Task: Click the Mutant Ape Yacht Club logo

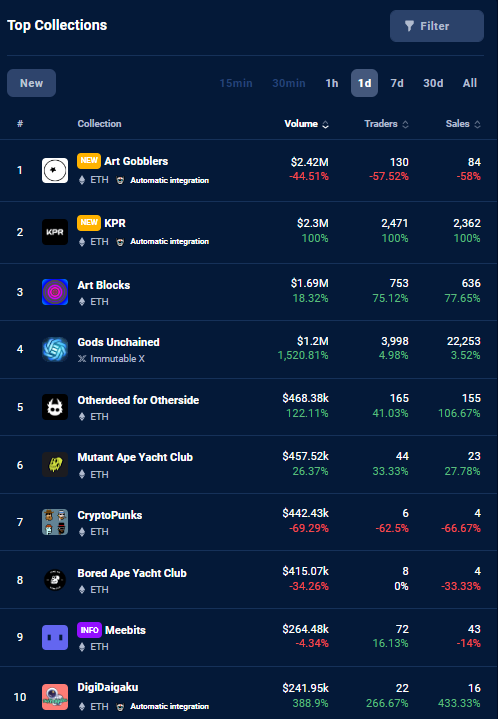Action: click(x=55, y=465)
